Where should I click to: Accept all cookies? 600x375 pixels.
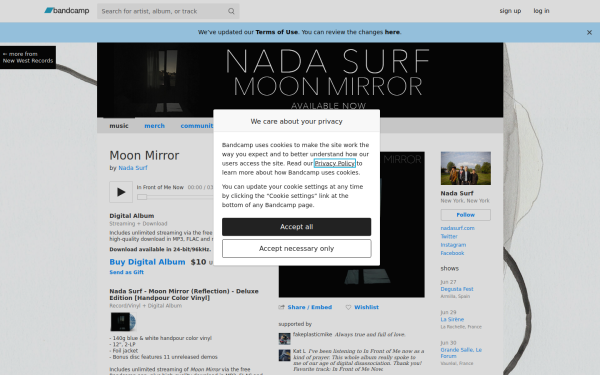pos(296,227)
